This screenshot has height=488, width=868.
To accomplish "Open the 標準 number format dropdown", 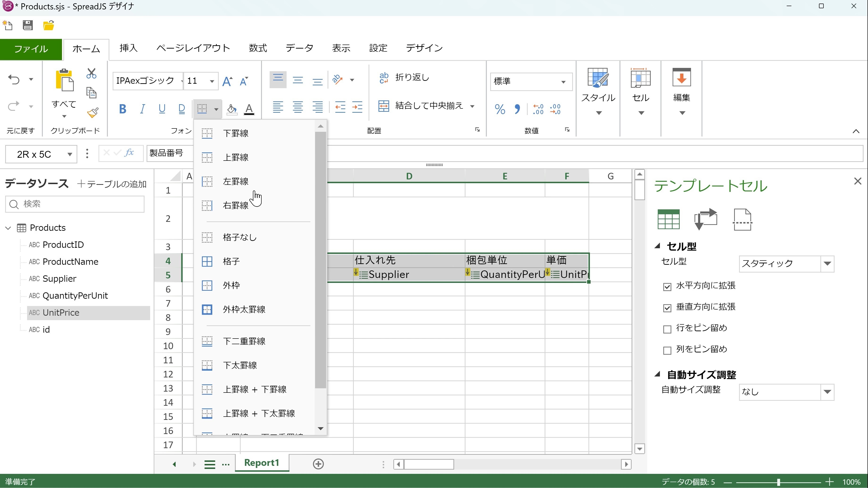I will tap(563, 82).
